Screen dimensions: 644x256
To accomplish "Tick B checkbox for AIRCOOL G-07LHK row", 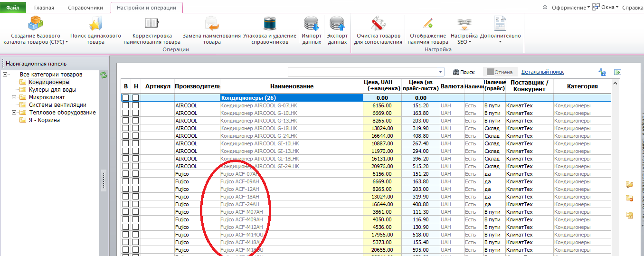I will [126, 105].
